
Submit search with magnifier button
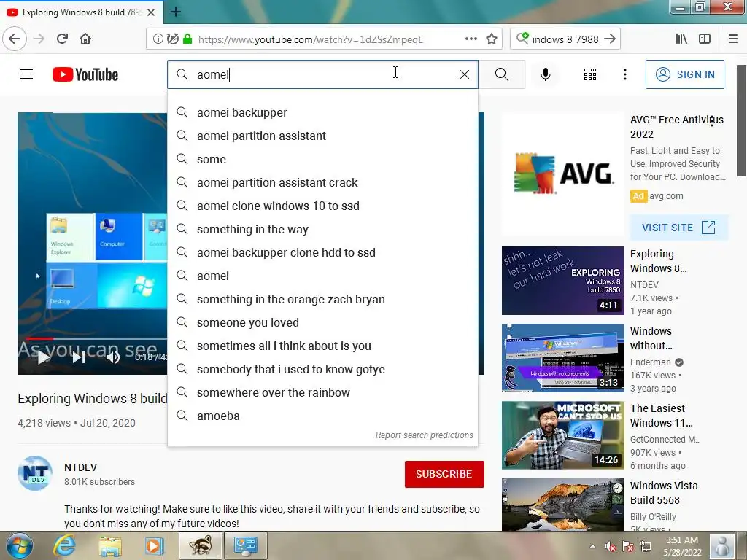[502, 74]
